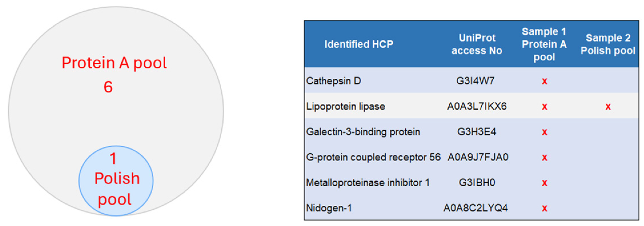Click the Sample 2 Polish pool header

coord(608,44)
